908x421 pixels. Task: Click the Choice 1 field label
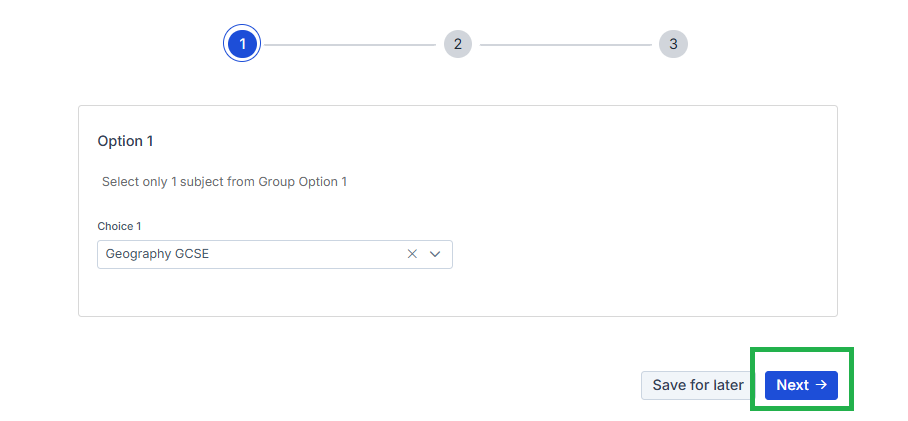(119, 226)
